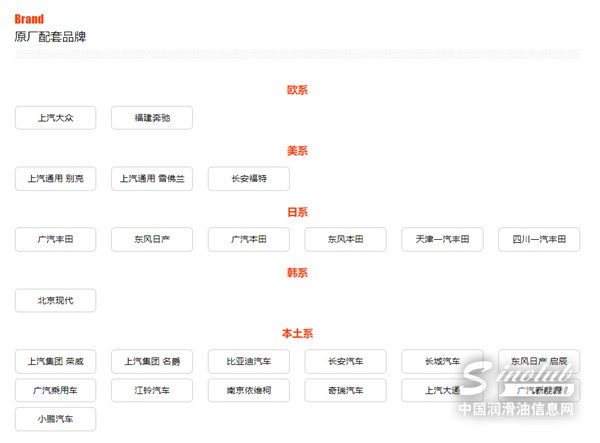The width and height of the screenshot is (600, 443).
Task: Open the 上汽通用 别克 brand
Action: pos(55,179)
